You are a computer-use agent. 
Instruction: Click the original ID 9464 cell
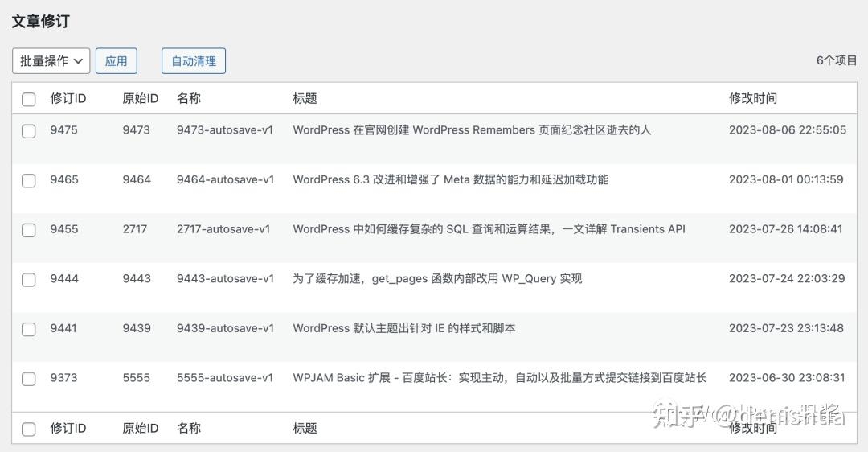(137, 179)
